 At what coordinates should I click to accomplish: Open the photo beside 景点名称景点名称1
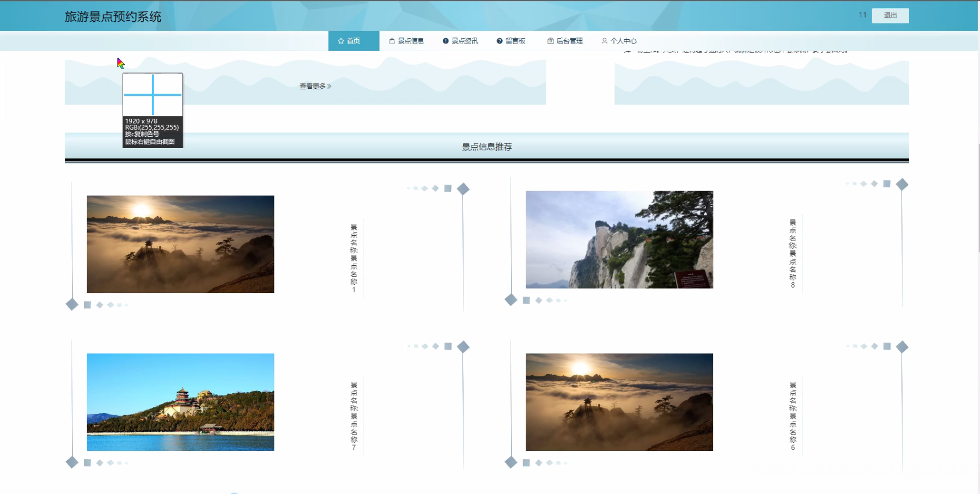tap(180, 244)
